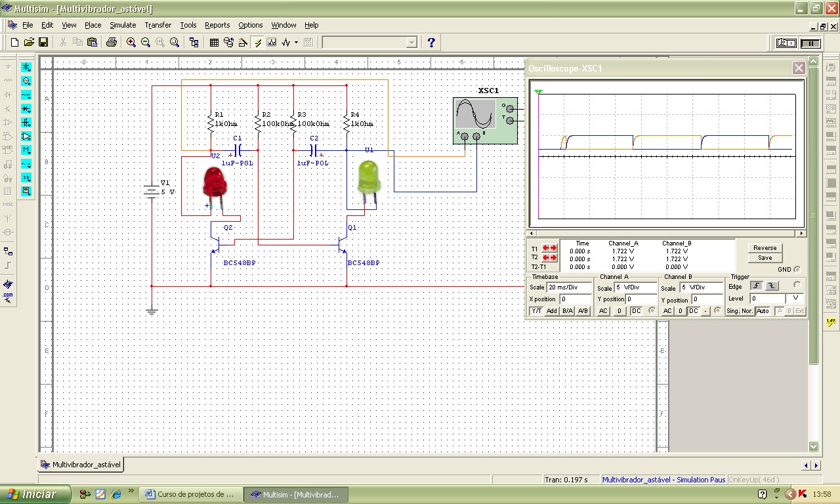
Task: Switch timebase mode to B/A
Action: click(567, 311)
